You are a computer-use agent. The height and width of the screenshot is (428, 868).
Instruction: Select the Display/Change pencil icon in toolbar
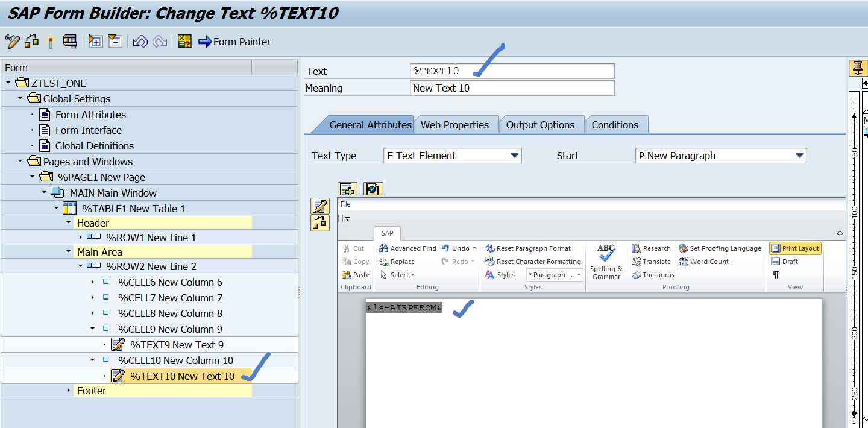(12, 42)
